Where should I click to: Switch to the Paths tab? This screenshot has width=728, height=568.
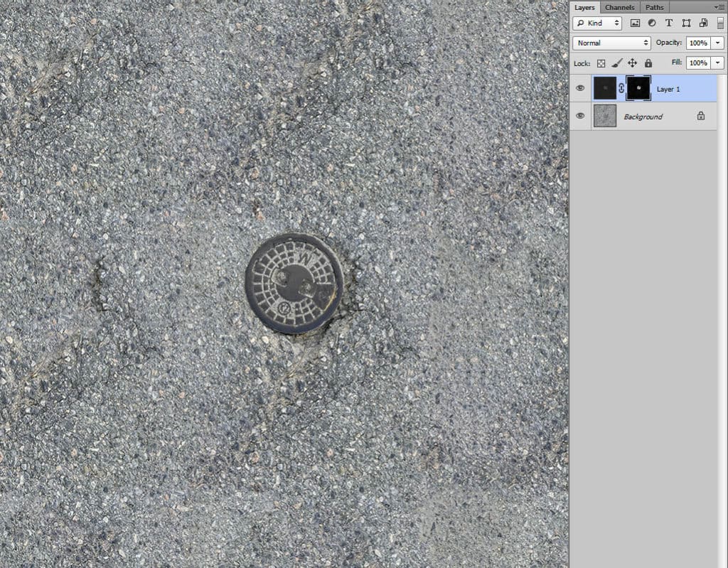[654, 7]
